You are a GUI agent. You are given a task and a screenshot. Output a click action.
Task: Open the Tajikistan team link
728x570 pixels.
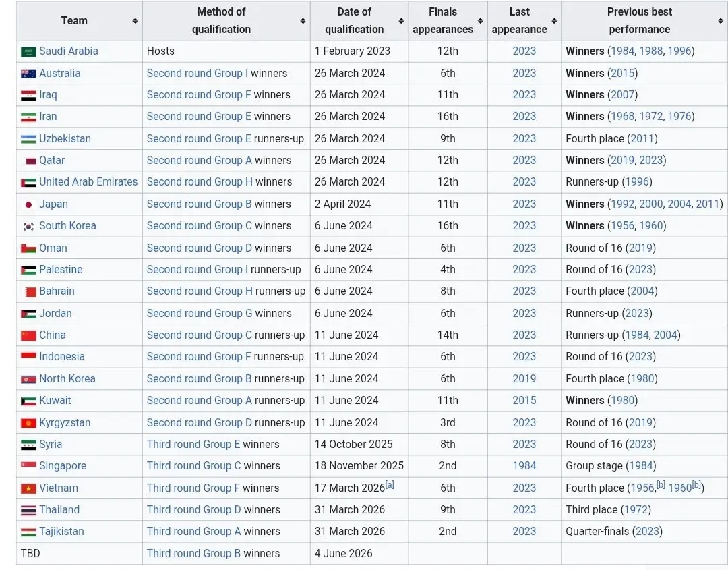click(x=62, y=532)
